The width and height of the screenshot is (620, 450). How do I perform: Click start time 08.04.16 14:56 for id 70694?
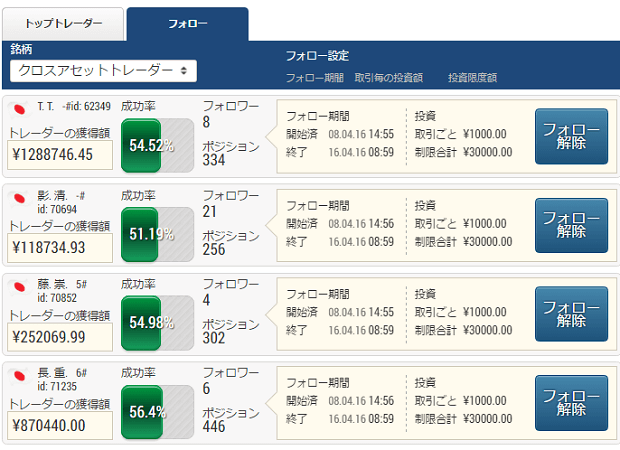tap(361, 224)
